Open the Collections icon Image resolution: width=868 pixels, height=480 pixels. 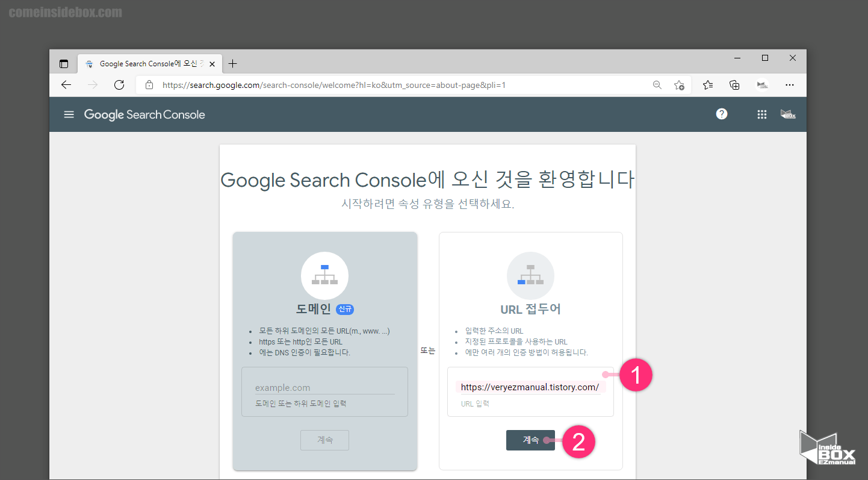734,85
